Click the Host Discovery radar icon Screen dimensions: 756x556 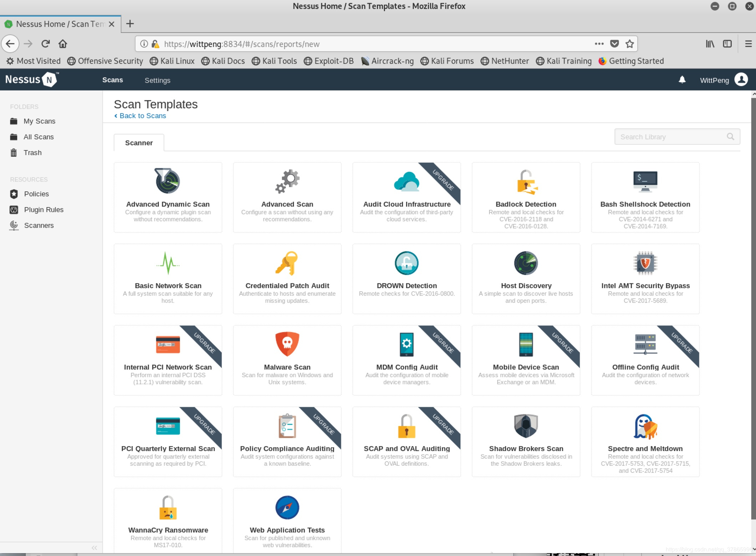(x=526, y=263)
